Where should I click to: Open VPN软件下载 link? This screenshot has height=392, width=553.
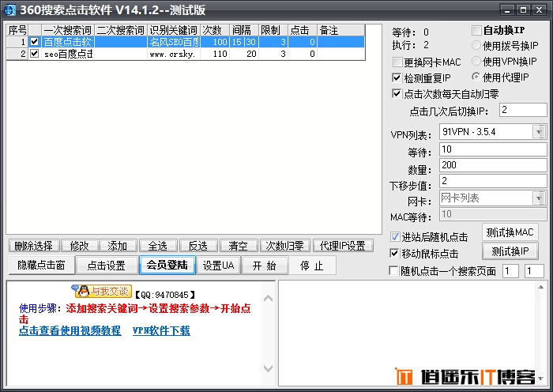coord(161,330)
